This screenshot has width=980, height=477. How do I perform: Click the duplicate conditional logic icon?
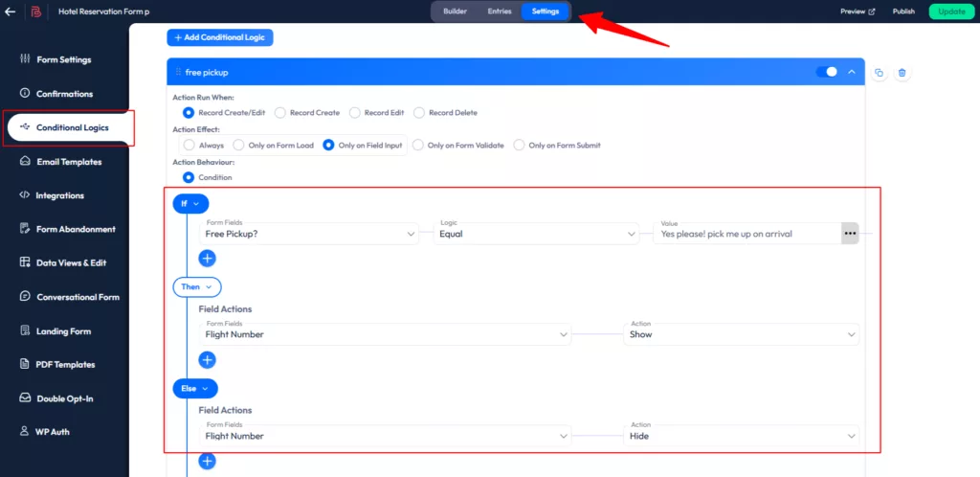(x=880, y=73)
